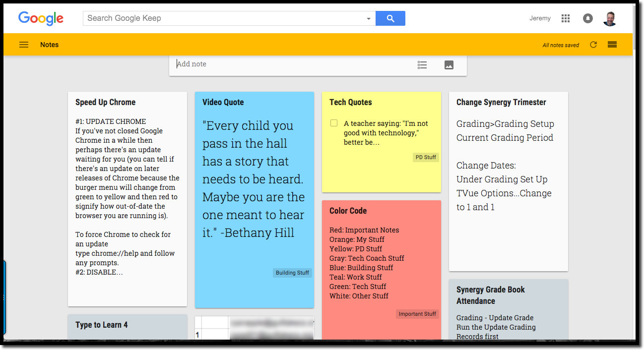The image size is (644, 350).
Task: Click the Jeremy account name
Action: click(540, 18)
